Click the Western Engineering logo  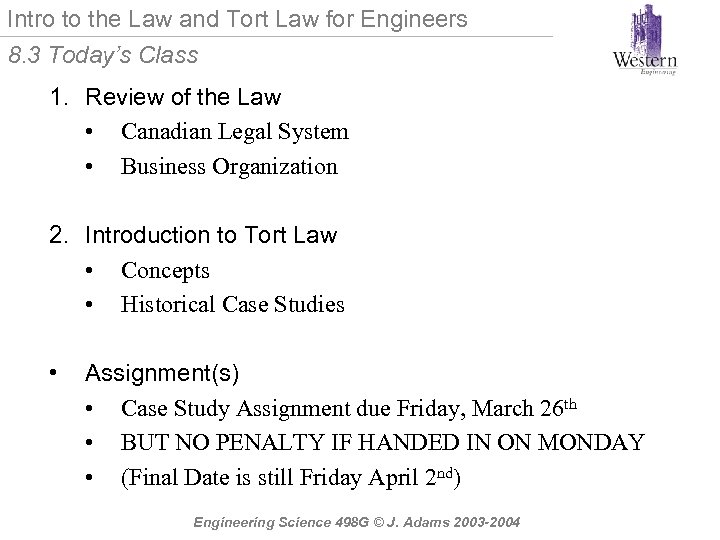pos(645,41)
